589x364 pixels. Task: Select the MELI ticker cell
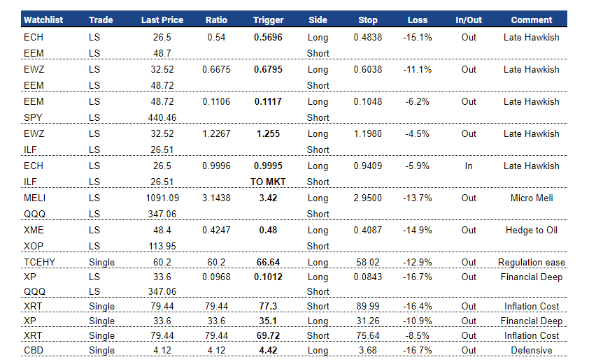[34, 198]
